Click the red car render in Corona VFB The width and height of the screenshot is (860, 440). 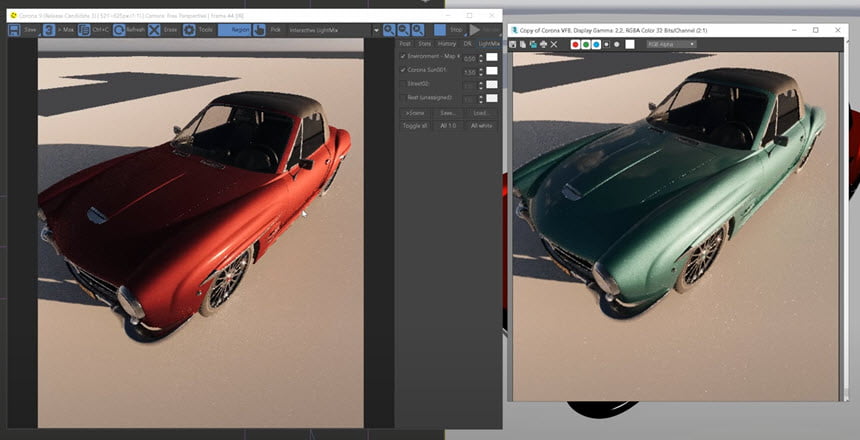(200, 233)
